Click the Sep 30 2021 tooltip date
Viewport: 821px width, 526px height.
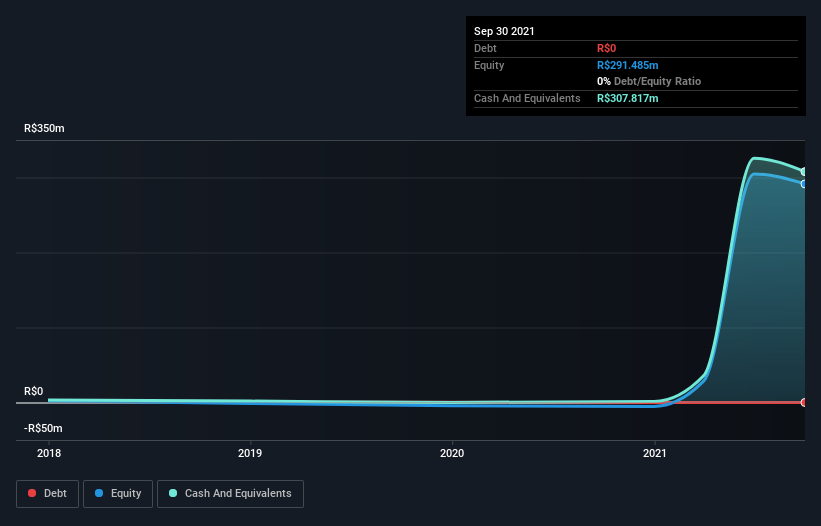504,31
